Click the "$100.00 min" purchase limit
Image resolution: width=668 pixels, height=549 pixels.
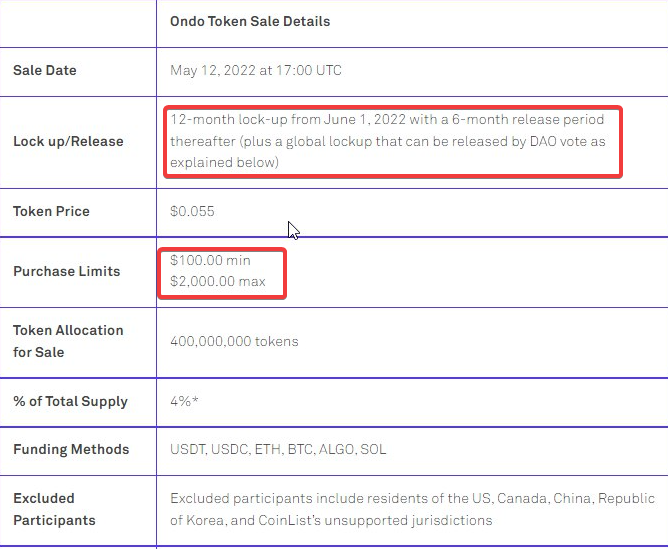[210, 261]
